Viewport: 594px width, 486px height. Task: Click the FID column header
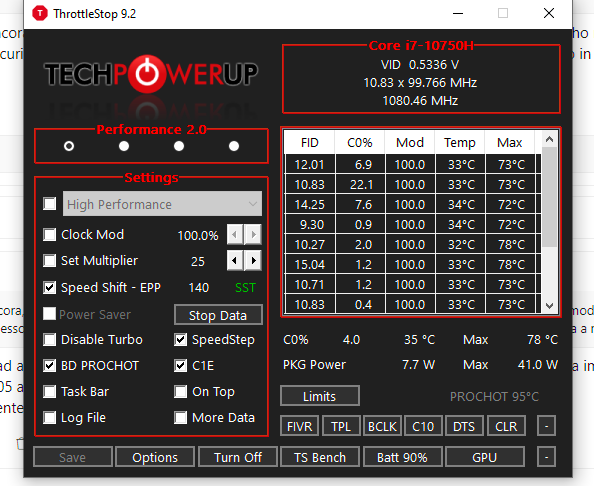[x=310, y=142]
